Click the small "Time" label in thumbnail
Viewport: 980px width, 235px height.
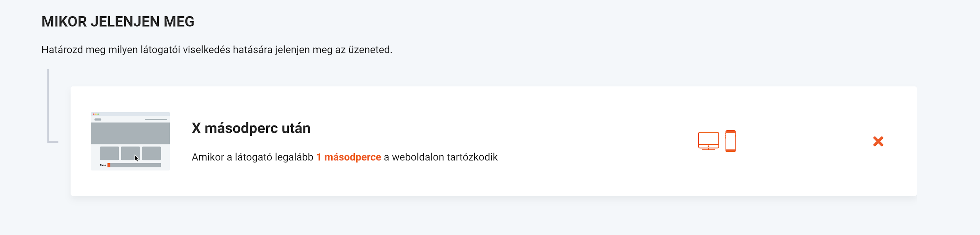click(x=103, y=165)
